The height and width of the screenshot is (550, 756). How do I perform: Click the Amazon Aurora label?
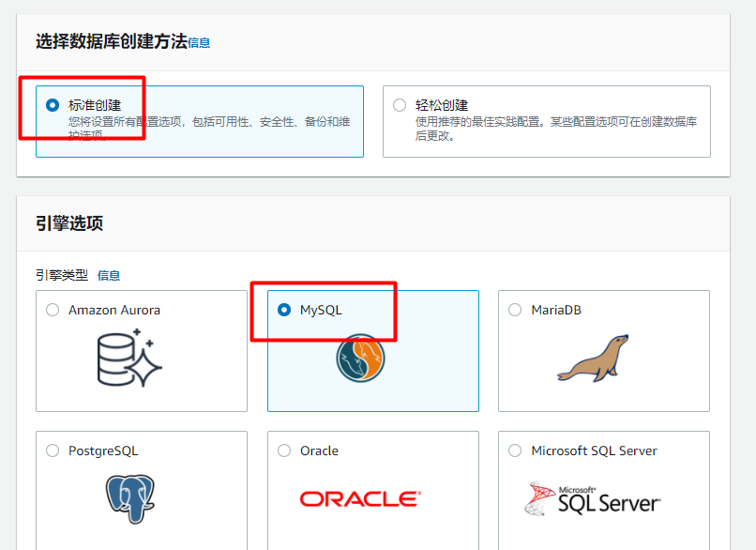[x=114, y=310]
